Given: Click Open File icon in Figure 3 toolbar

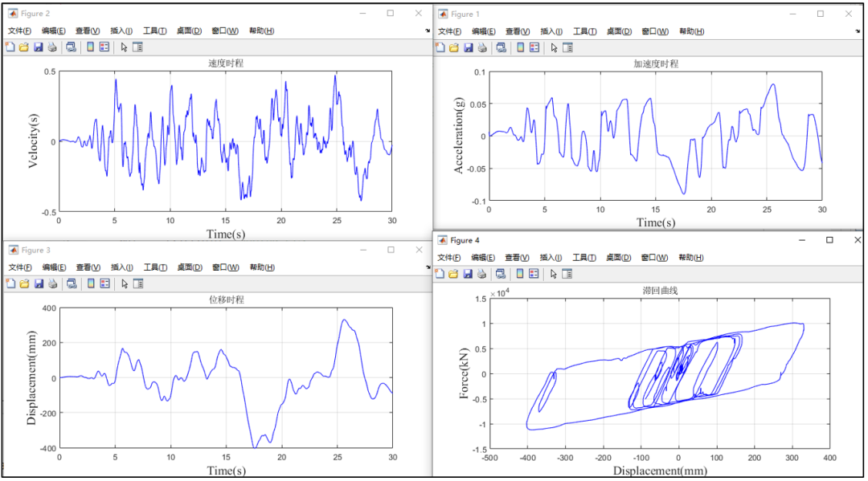Looking at the screenshot, I should 24,283.
